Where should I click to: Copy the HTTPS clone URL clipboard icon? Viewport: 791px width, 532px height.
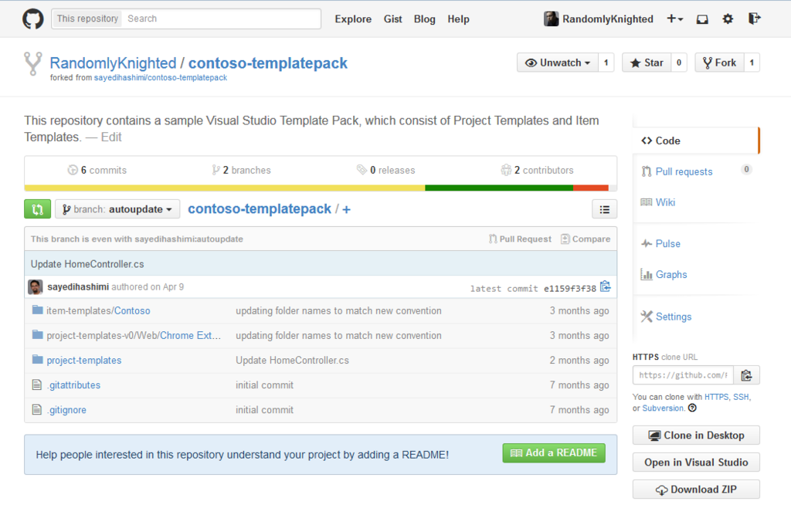(746, 375)
